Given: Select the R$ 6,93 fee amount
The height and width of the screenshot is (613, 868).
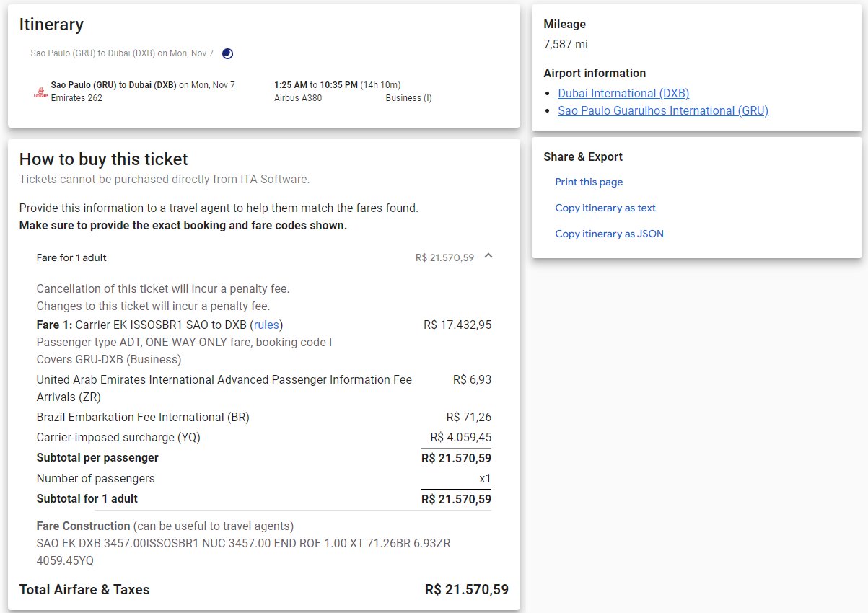Looking at the screenshot, I should coord(472,379).
